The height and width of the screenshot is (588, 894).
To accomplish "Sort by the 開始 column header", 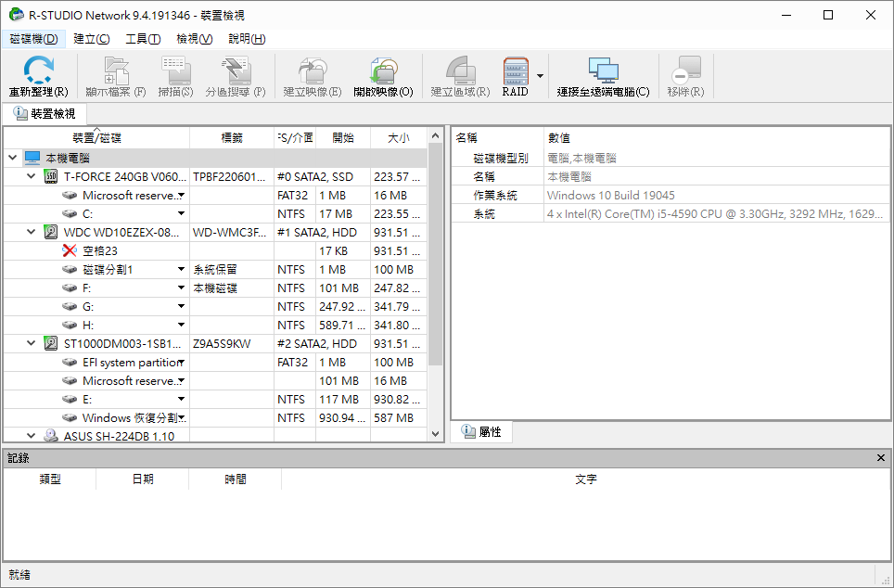I will [x=343, y=137].
